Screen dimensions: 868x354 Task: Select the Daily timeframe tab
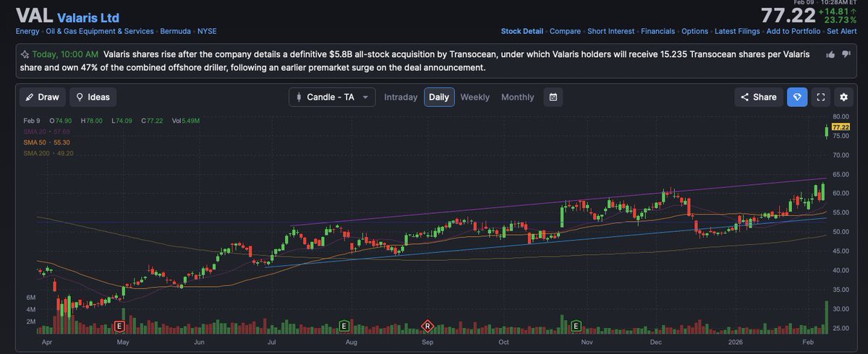439,97
